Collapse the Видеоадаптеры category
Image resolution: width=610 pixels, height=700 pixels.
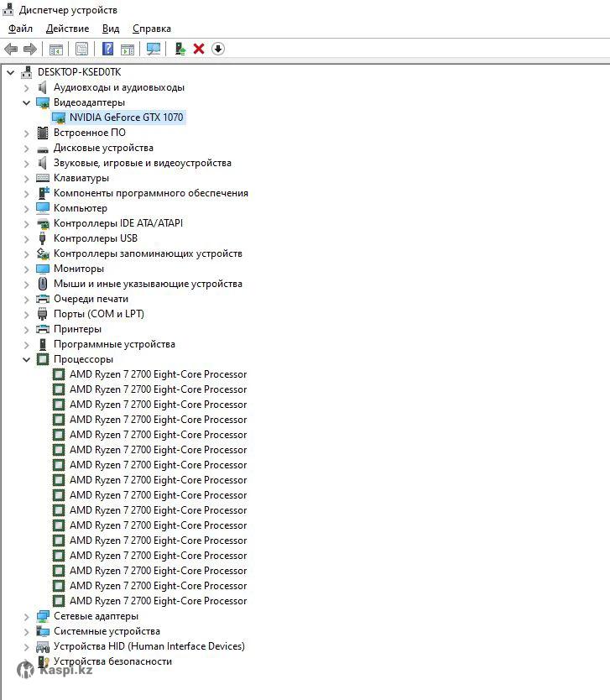tap(27, 102)
